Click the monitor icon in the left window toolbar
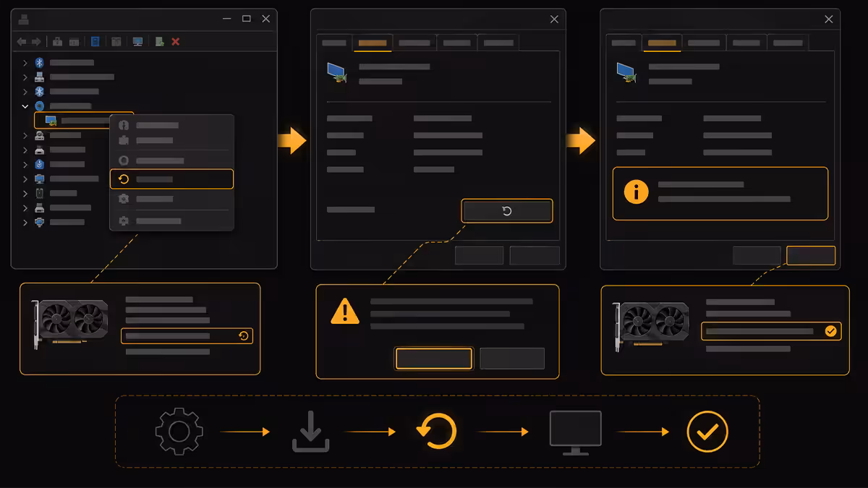This screenshot has width=868, height=488. [x=137, y=41]
